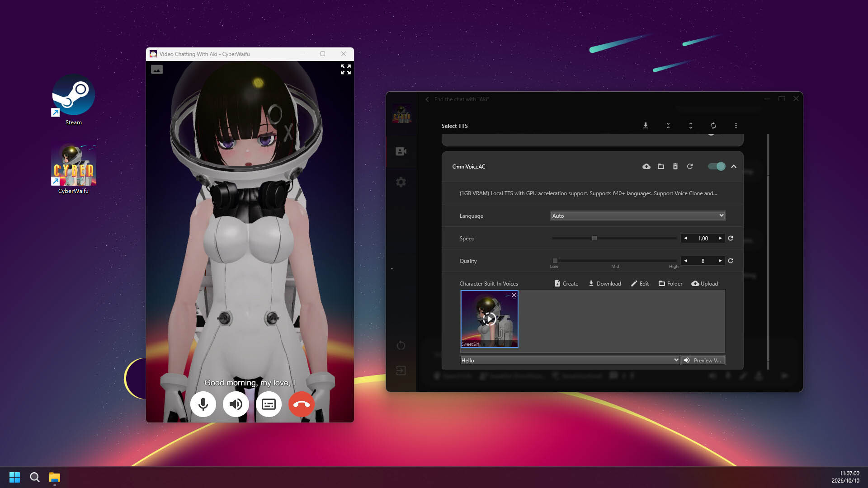Click download icon in Select TTS header
The height and width of the screenshot is (488, 868).
click(x=646, y=126)
